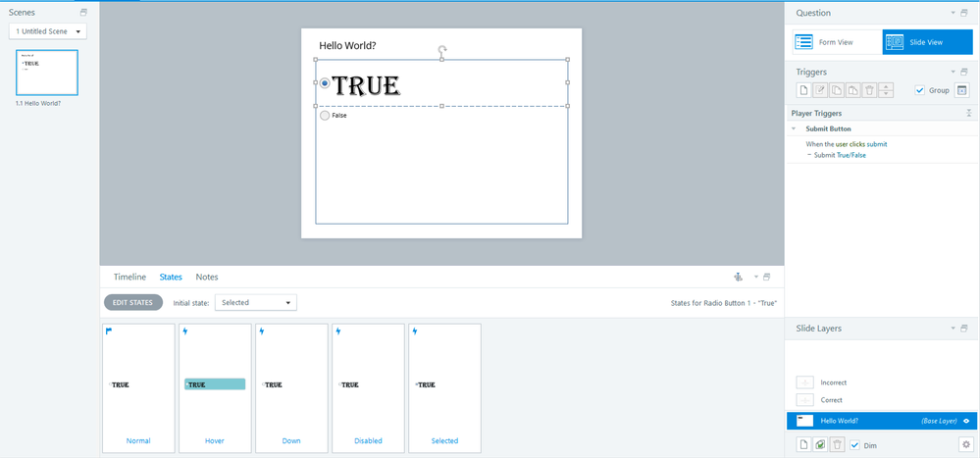Select the Hover state thumbnail
Viewport: 980px width, 458px height.
tap(215, 388)
